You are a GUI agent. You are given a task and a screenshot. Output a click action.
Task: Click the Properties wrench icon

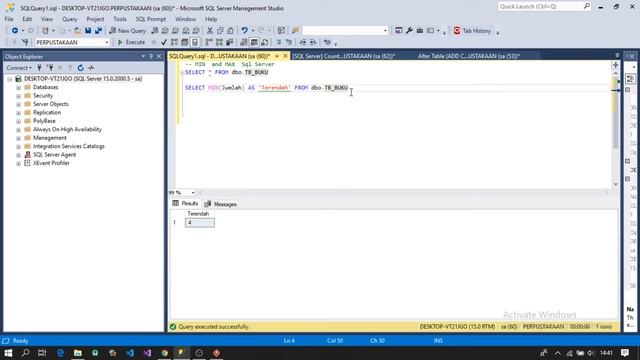pyautogui.click(x=409, y=31)
